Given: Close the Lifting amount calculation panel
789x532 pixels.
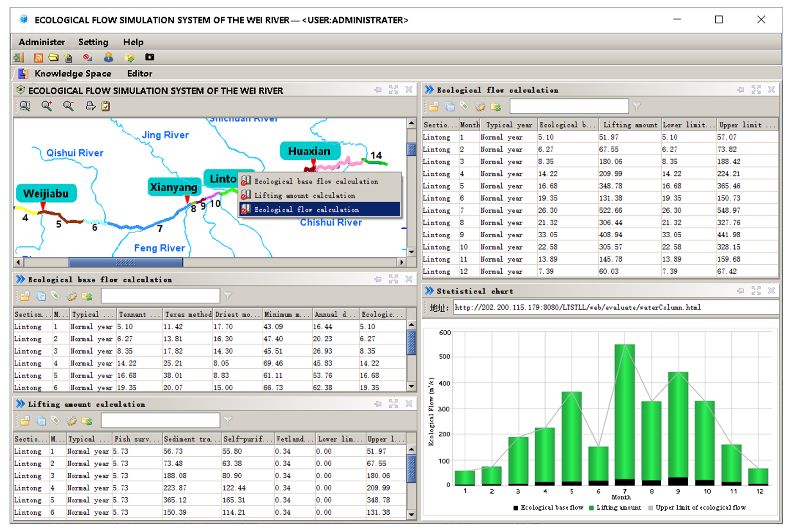Looking at the screenshot, I should click(409, 403).
